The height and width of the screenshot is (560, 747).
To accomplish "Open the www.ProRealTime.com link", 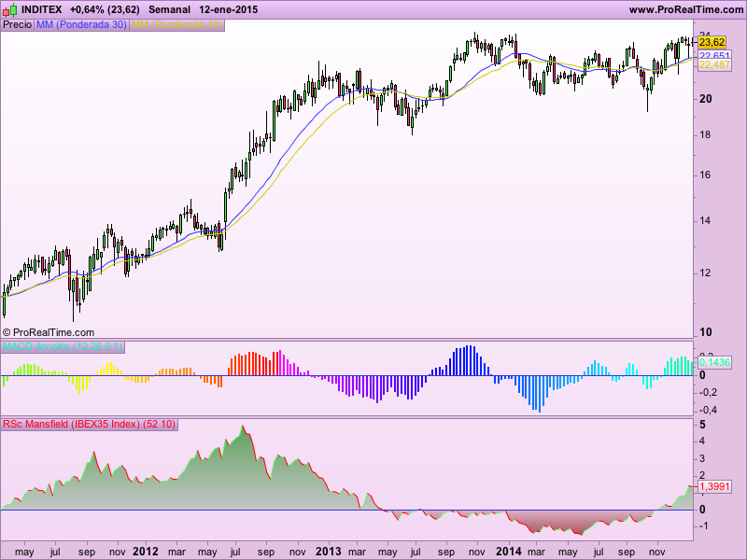I will [x=686, y=9].
